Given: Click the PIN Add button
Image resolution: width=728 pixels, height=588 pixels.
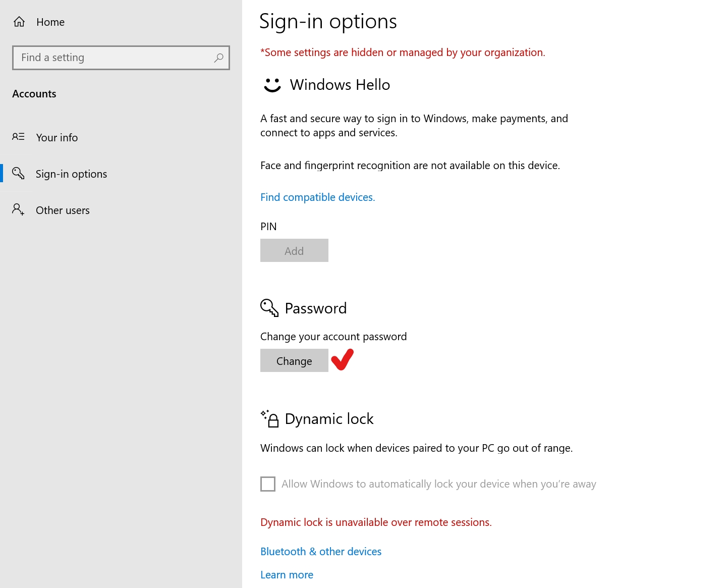Looking at the screenshot, I should (294, 251).
